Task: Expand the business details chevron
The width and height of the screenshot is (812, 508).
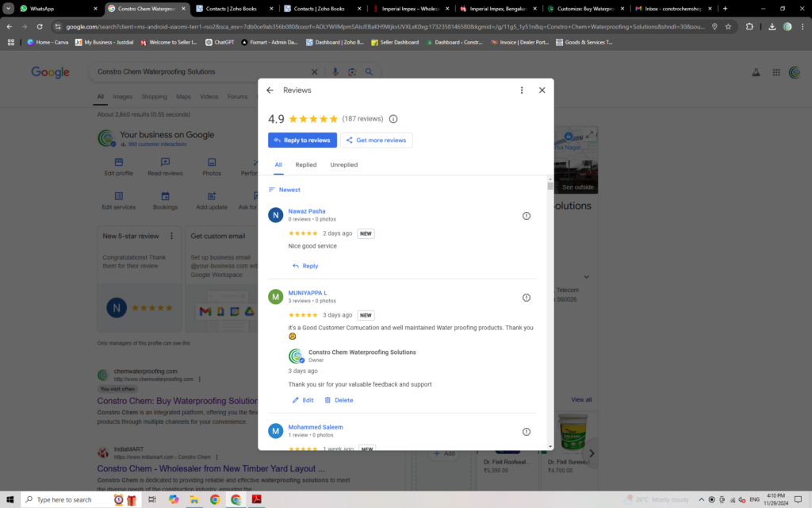Action: point(586,277)
